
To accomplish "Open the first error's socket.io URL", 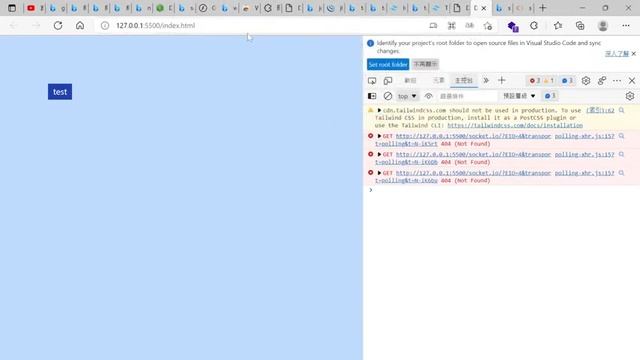I will 473,136.
